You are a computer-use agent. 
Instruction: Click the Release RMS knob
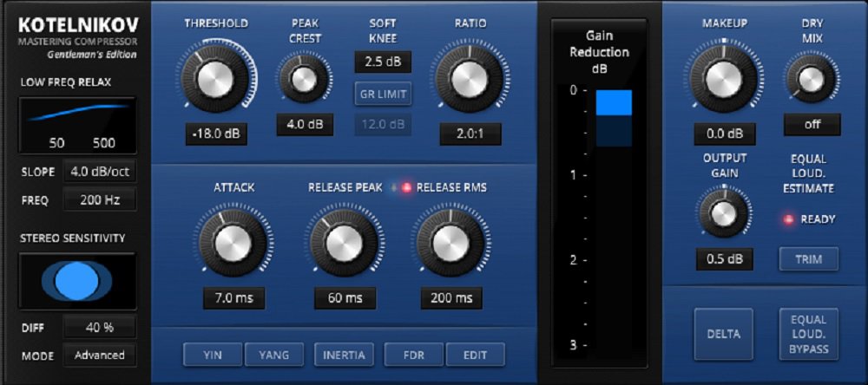click(450, 241)
